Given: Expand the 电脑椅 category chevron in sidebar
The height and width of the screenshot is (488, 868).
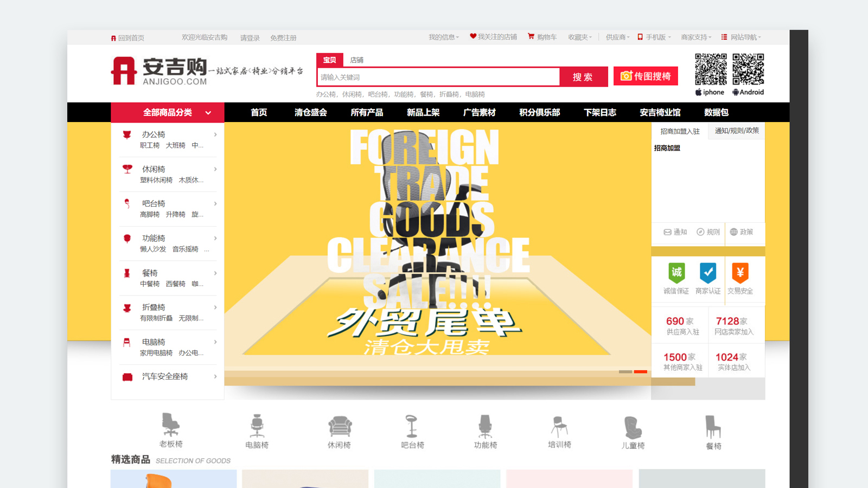Looking at the screenshot, I should (215, 342).
